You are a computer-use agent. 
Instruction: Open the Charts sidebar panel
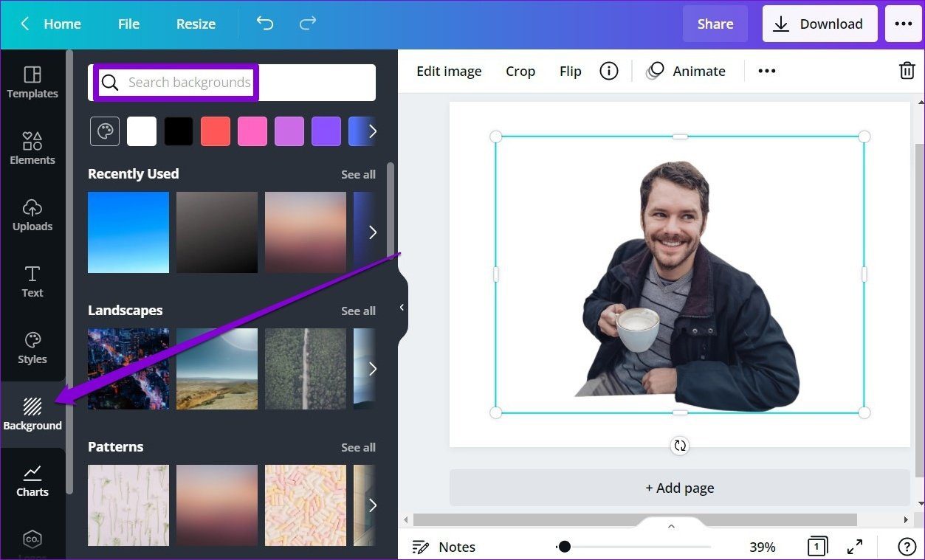pyautogui.click(x=32, y=480)
